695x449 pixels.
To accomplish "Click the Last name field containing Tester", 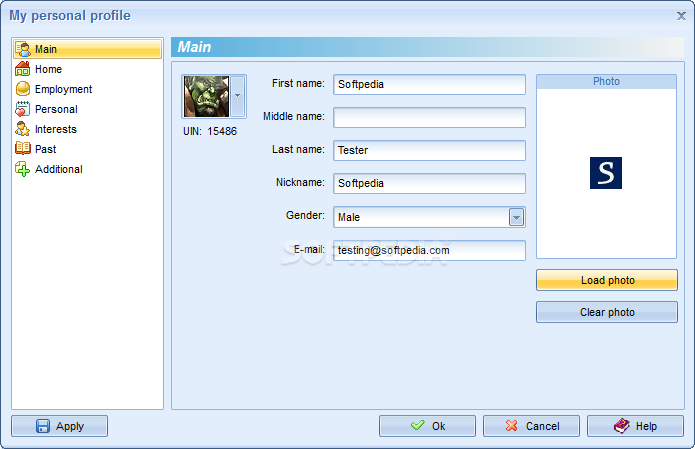I will [429, 150].
